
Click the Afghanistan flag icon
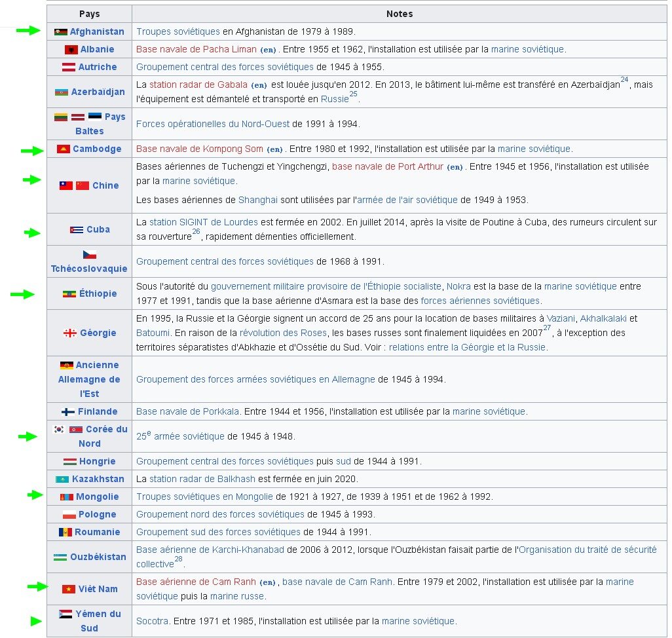pyautogui.click(x=61, y=31)
